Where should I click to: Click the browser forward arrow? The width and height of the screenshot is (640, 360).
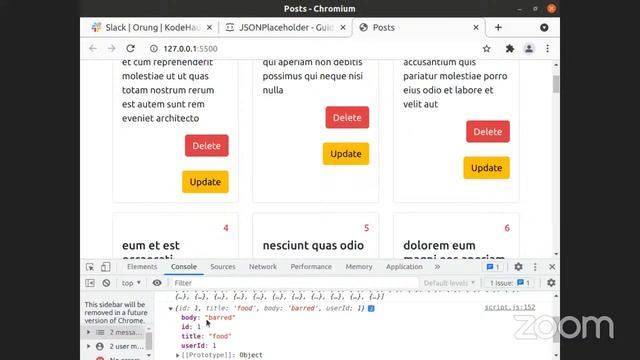tap(112, 49)
